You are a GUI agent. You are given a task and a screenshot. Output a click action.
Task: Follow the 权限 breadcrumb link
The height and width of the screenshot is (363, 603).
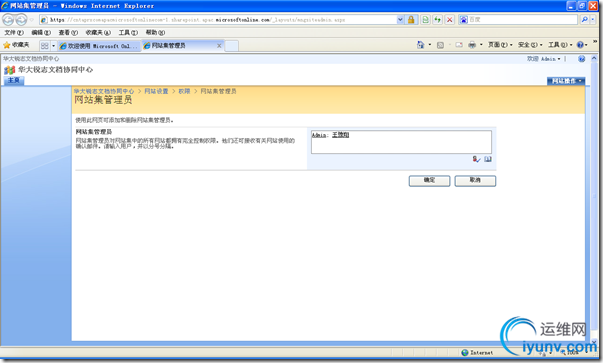click(184, 91)
